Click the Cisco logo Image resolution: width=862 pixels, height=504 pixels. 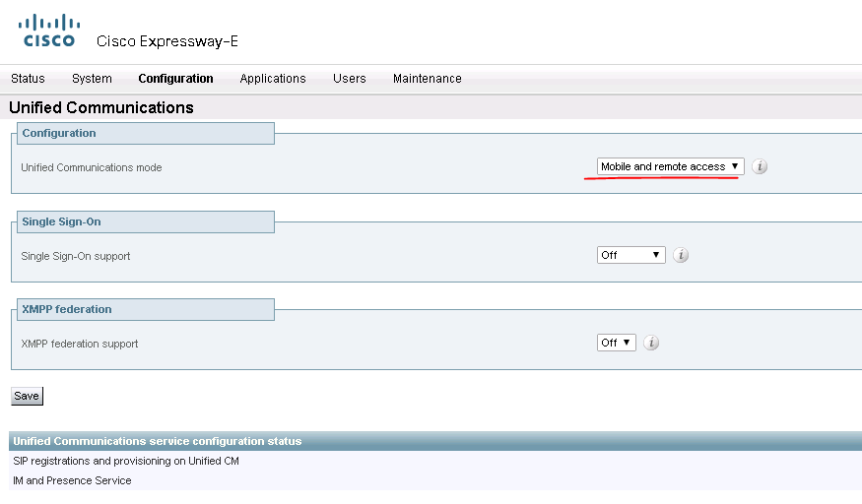pyautogui.click(x=49, y=31)
